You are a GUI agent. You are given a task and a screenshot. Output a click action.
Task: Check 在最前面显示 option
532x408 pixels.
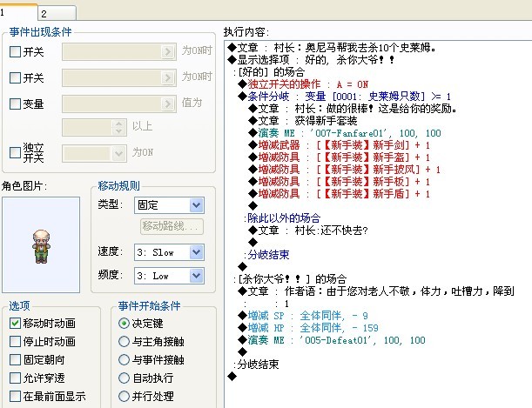15,396
